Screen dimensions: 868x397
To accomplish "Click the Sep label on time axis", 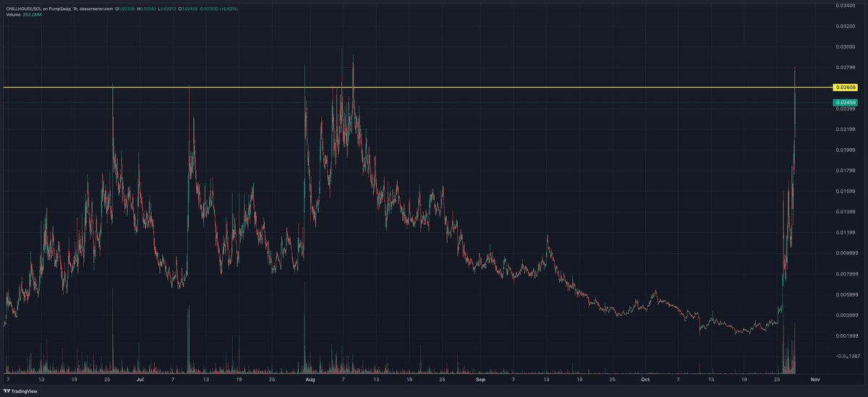I will pyautogui.click(x=480, y=378).
